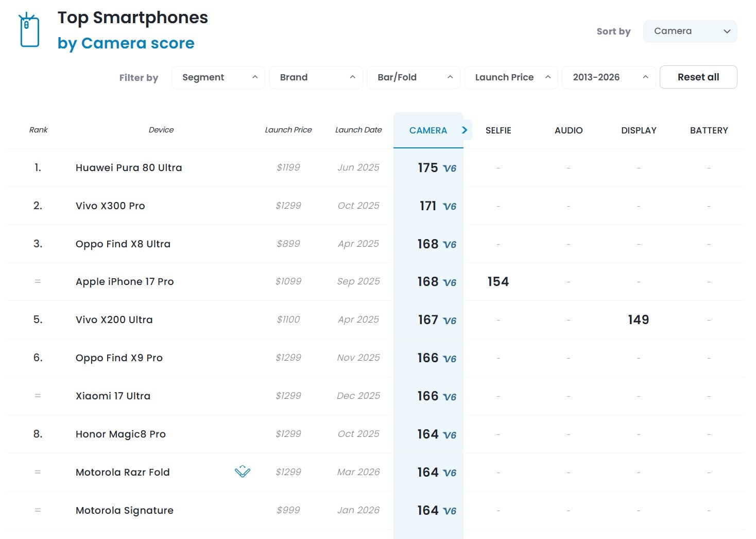Click the blue arrow on the CAMERA column
756x539 pixels.
[x=465, y=130]
